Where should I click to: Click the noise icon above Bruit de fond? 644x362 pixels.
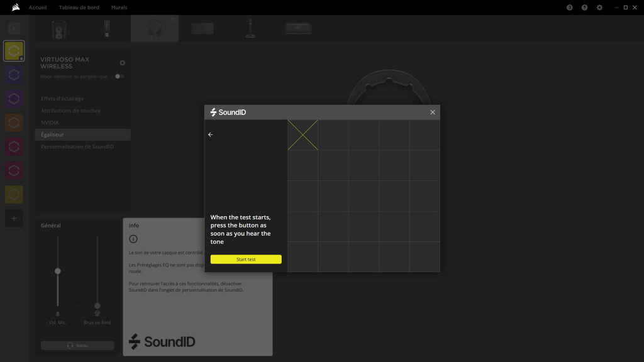(97, 314)
